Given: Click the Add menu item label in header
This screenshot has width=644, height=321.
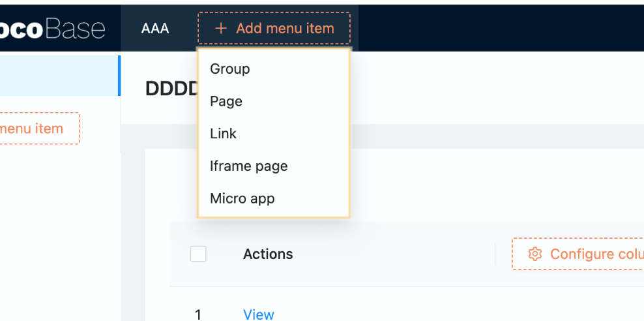Looking at the screenshot, I should [285, 28].
